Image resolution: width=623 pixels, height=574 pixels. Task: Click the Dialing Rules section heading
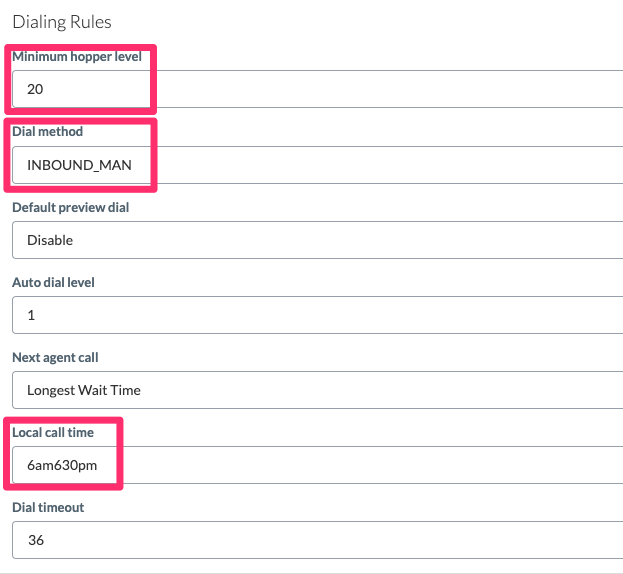(x=62, y=21)
